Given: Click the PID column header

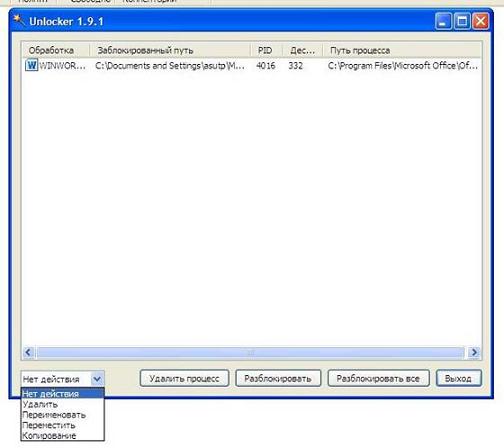Looking at the screenshot, I should [x=267, y=50].
